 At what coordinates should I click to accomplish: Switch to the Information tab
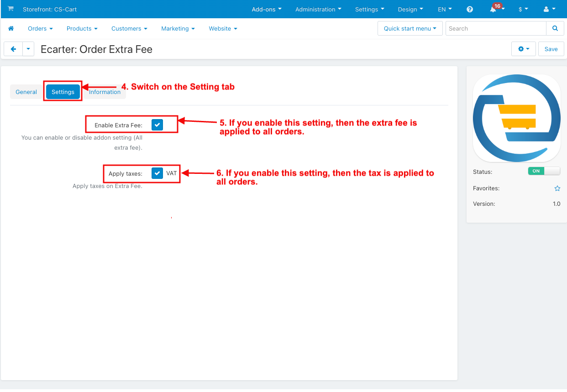[105, 92]
